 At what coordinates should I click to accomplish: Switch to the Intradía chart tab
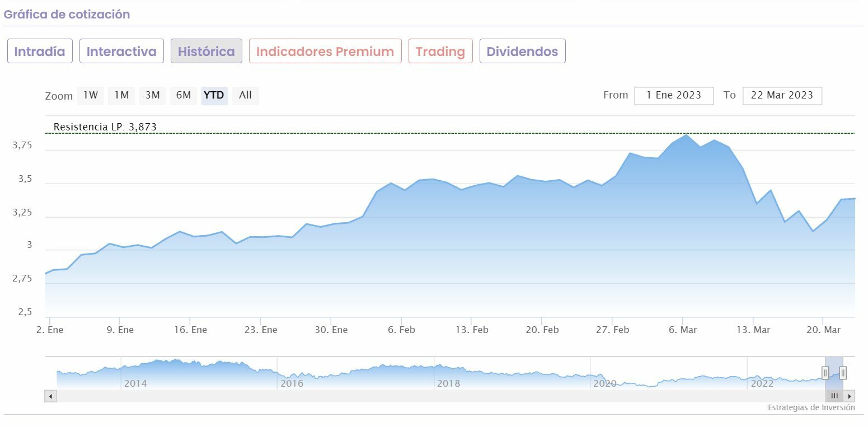click(x=40, y=51)
